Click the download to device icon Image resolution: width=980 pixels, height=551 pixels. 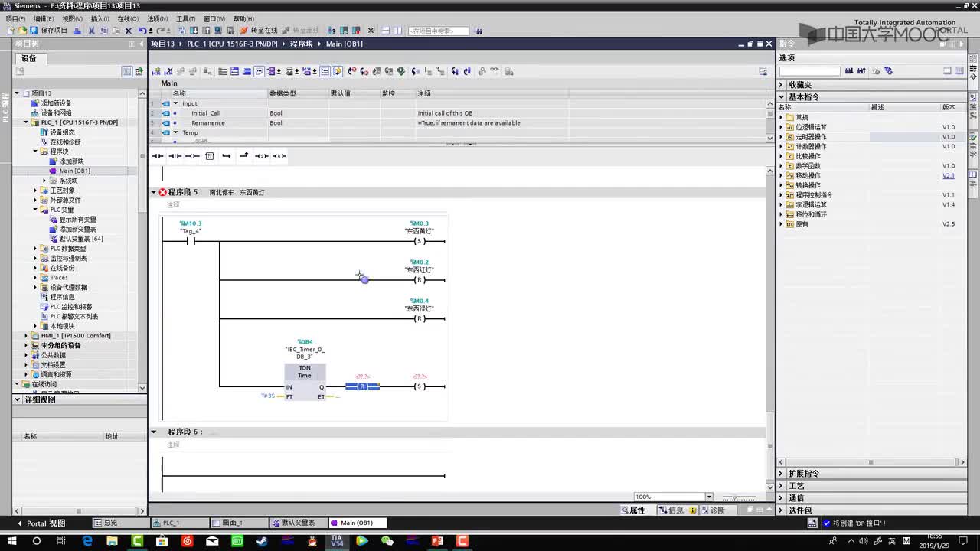click(194, 31)
